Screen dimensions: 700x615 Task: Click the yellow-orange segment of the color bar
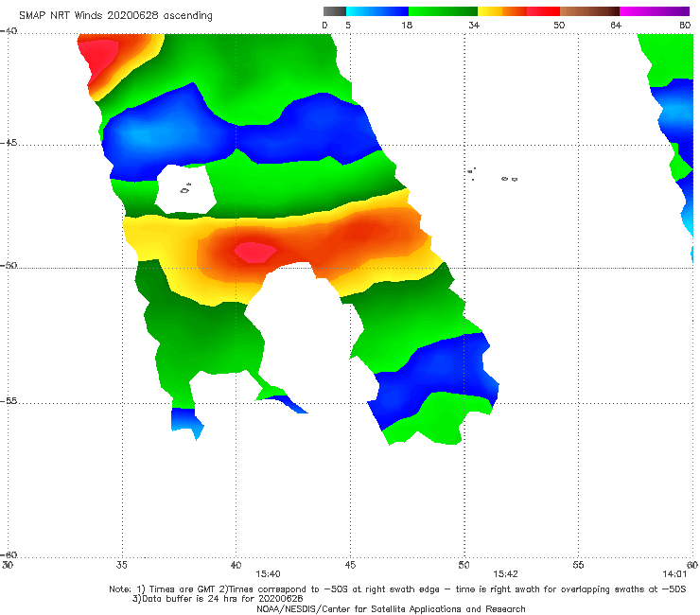click(x=502, y=11)
